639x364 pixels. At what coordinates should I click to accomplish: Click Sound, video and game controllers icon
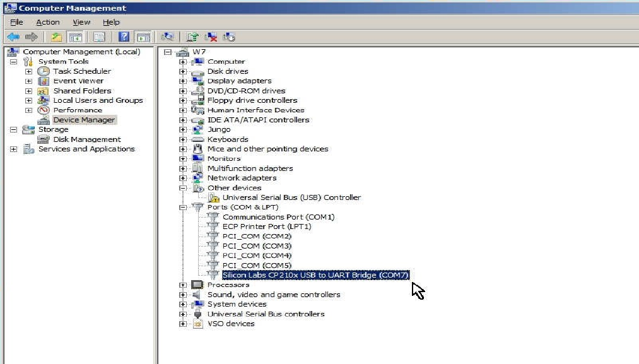[197, 295]
